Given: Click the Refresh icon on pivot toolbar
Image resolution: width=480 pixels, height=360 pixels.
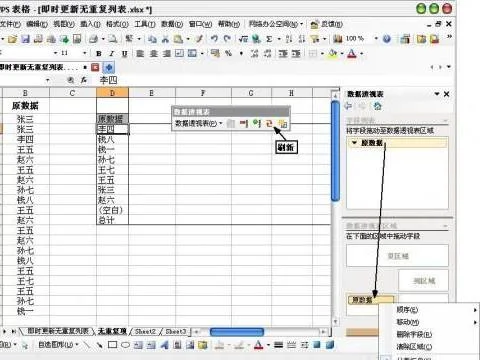Looking at the screenshot, I should [269, 124].
